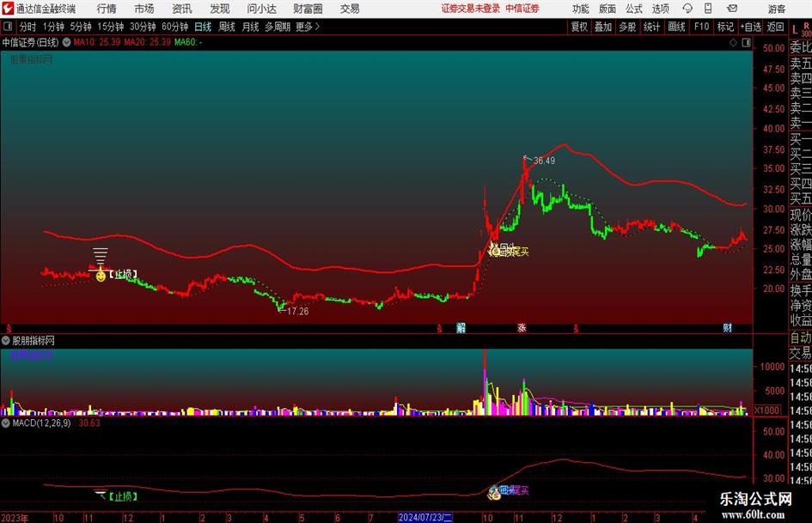The width and height of the screenshot is (812, 523).
Task: Open the 版面 menu
Action: point(607,9)
